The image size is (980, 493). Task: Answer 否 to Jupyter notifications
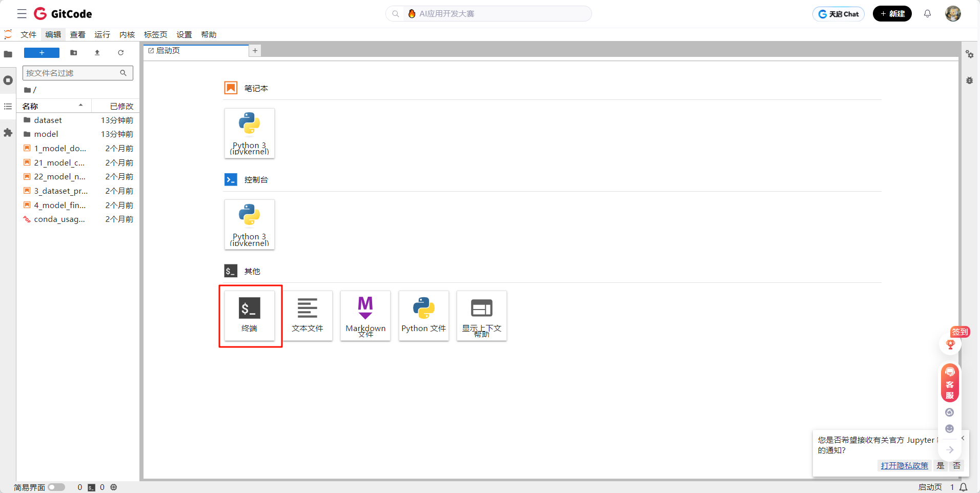pos(956,465)
